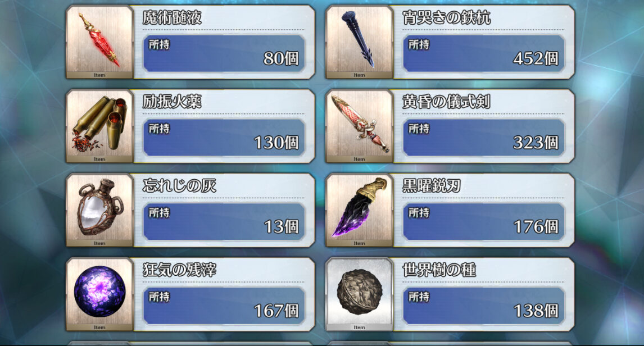Open the red ceremonial sword 黄昏の儀式剣 icon

point(360,126)
